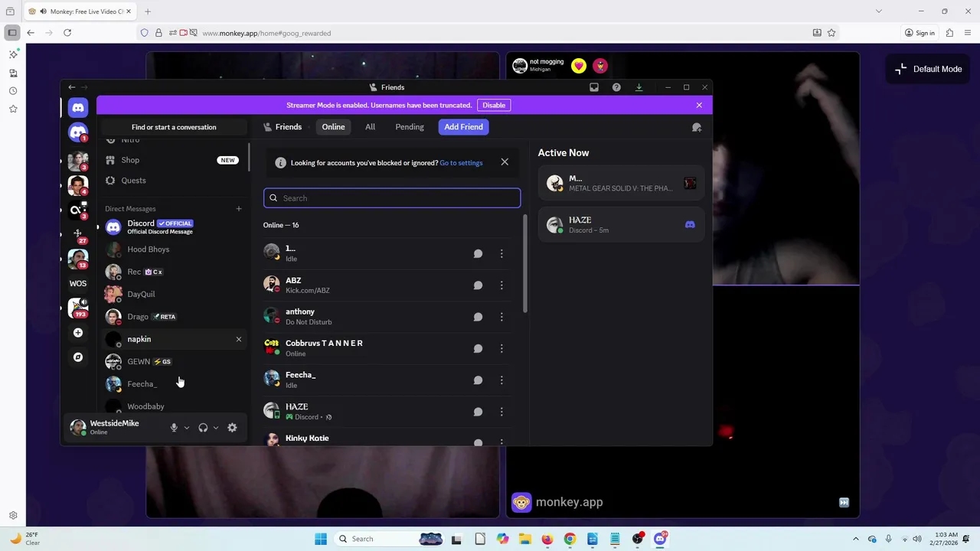Deafen headphones in Discord user panel
This screenshot has height=551, width=980.
click(203, 428)
